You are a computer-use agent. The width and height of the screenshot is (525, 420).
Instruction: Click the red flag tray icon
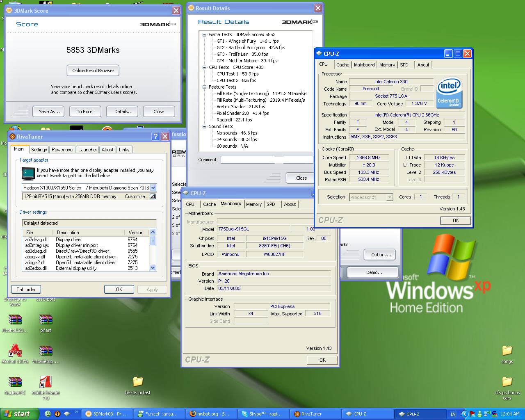(472, 414)
